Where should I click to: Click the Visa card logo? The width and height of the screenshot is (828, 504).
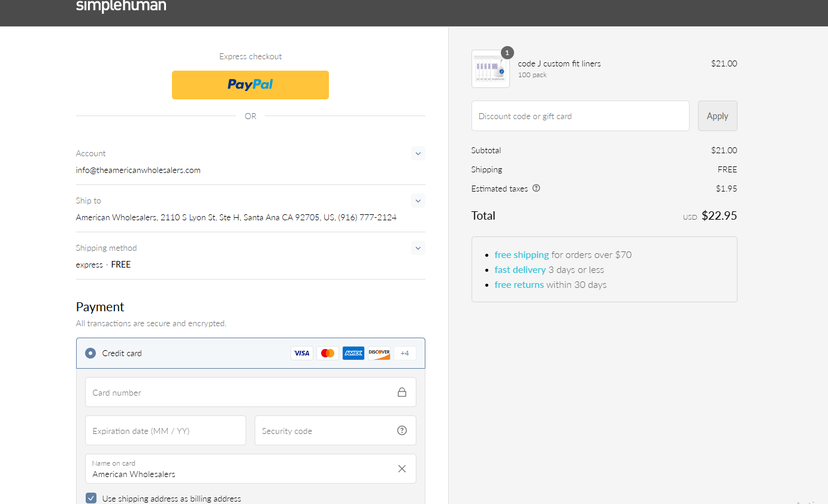coord(302,353)
